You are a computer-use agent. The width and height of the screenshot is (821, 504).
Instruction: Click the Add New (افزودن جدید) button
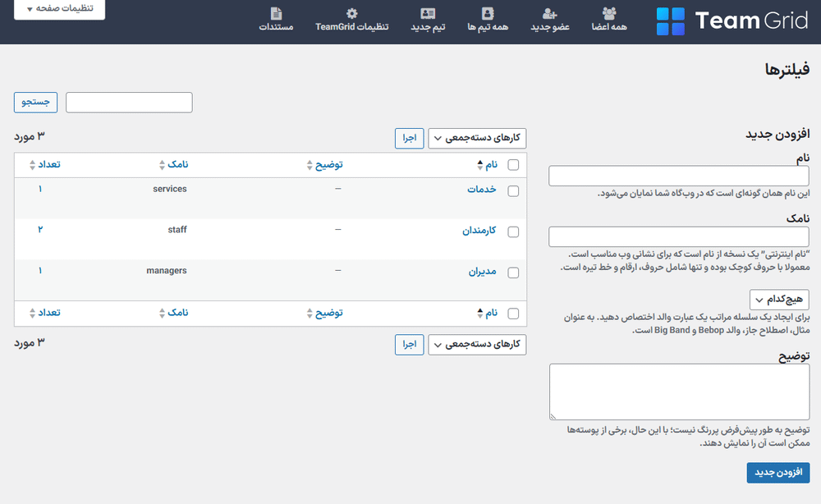coord(777,473)
